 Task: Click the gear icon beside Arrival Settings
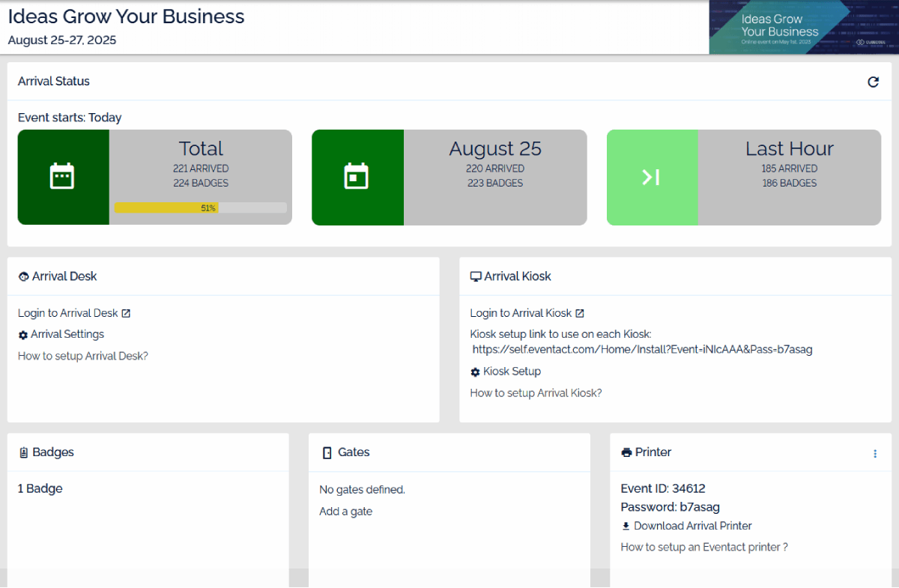23,335
